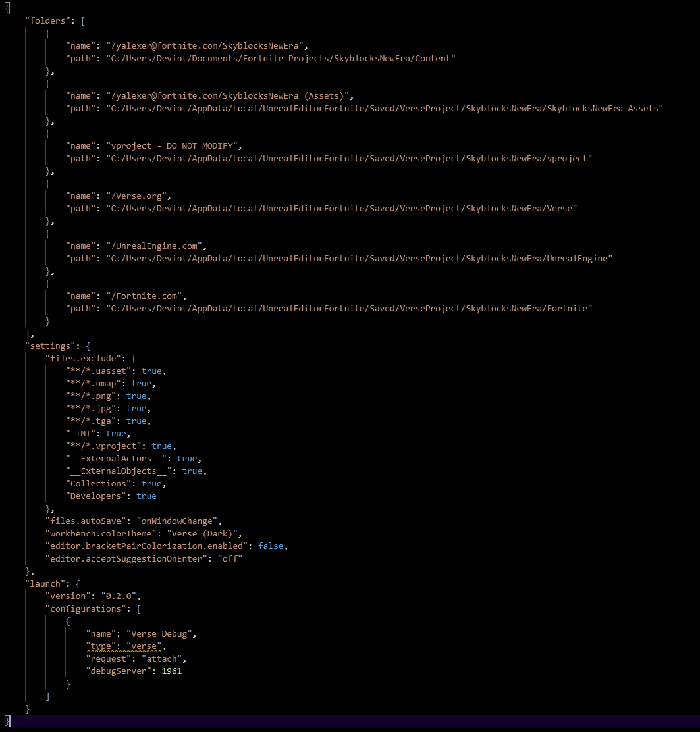Click the true value after "Developers"
The width and height of the screenshot is (700, 732).
(x=147, y=496)
